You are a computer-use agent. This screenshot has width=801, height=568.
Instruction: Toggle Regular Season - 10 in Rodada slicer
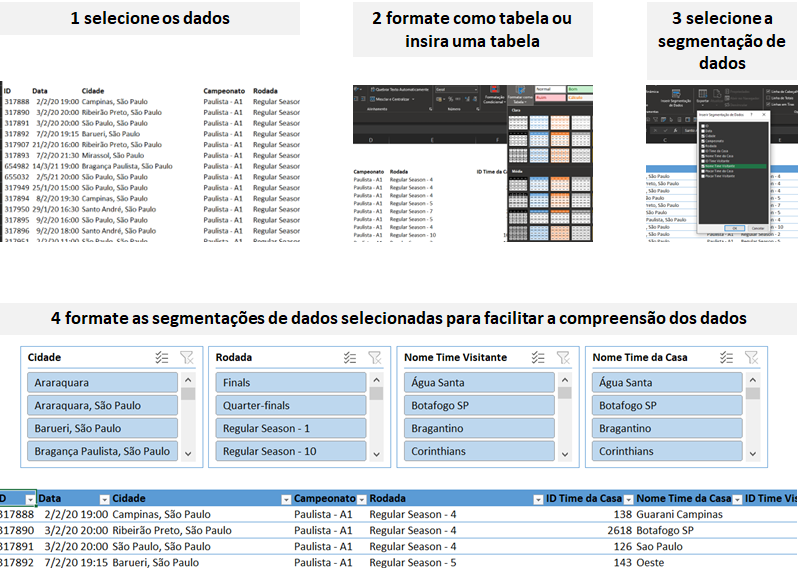tap(291, 452)
